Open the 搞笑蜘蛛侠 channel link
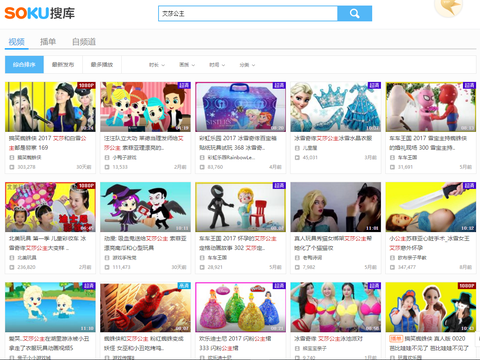Viewport: 480px width, 360px height. pos(29,157)
